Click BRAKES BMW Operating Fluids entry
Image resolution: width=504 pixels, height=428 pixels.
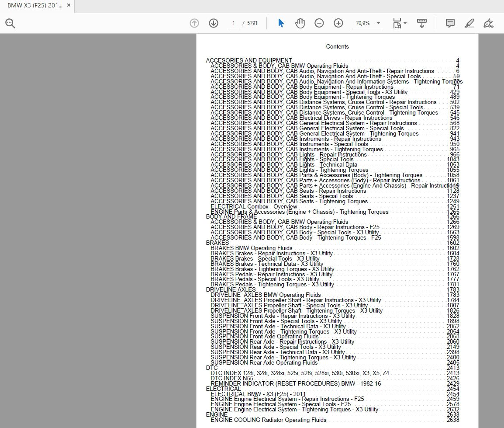[252, 248]
